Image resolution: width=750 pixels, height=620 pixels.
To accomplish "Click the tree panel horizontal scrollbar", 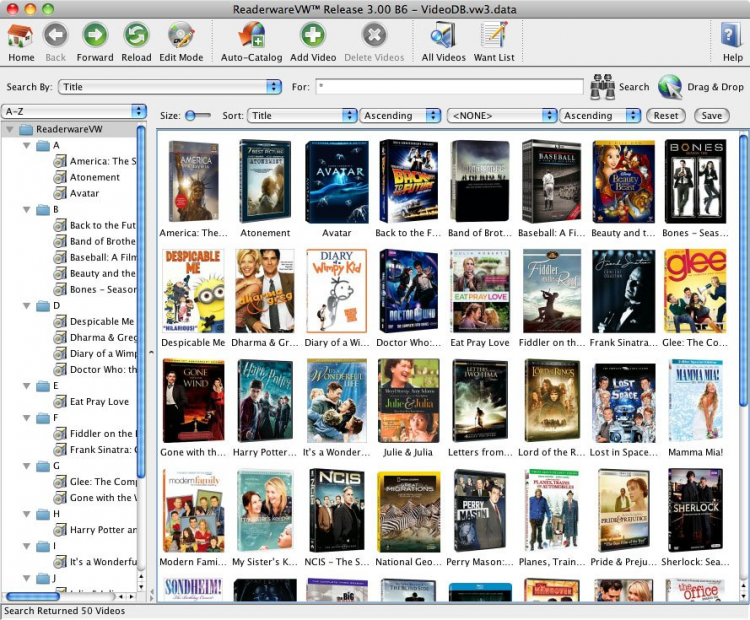I will pyautogui.click(x=33, y=597).
